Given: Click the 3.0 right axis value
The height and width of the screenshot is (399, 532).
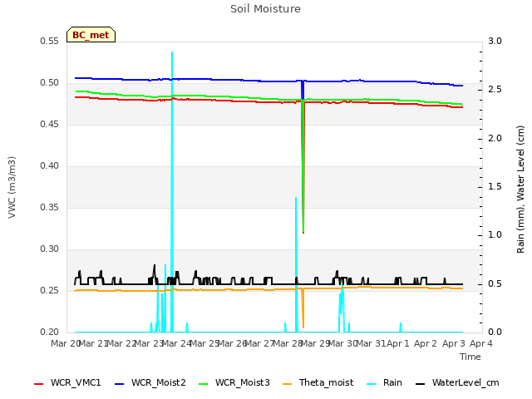Looking at the screenshot, I should point(495,42).
